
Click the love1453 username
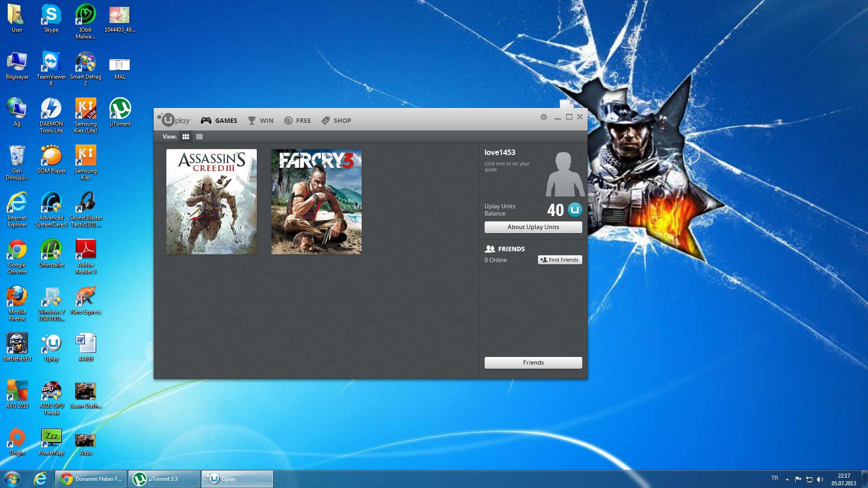[500, 153]
